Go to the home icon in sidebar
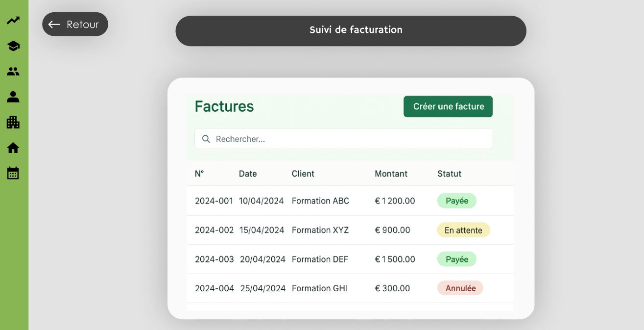The width and height of the screenshot is (644, 330). coord(13,148)
